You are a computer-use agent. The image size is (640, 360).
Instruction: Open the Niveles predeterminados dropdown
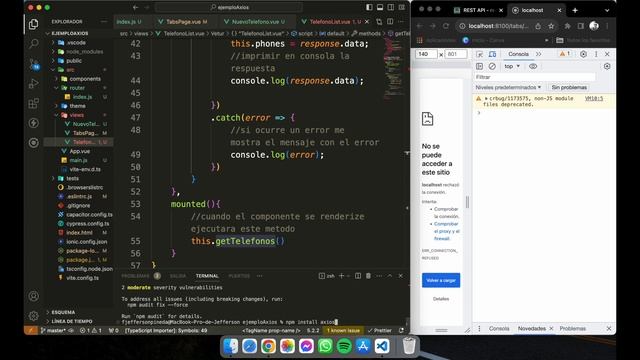point(508,87)
